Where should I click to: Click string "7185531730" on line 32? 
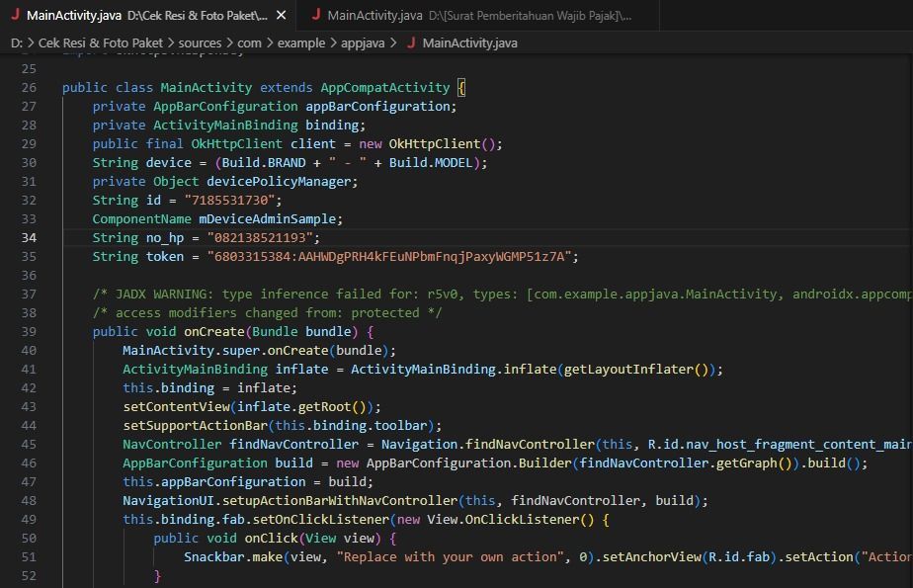coord(229,201)
